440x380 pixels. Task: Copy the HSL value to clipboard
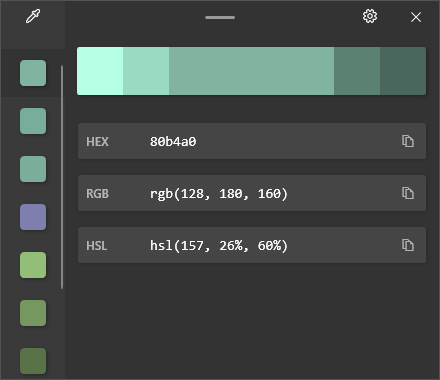tap(408, 245)
